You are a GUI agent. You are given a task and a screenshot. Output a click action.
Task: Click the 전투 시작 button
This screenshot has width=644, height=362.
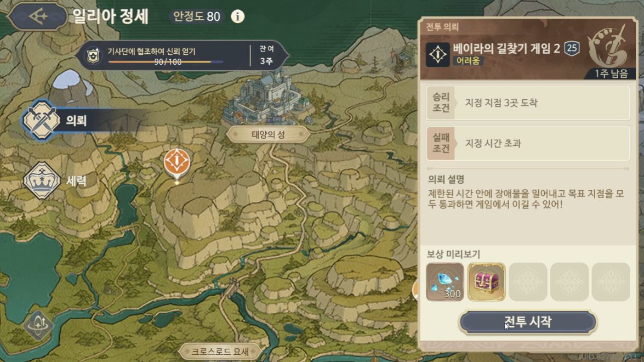click(x=528, y=322)
